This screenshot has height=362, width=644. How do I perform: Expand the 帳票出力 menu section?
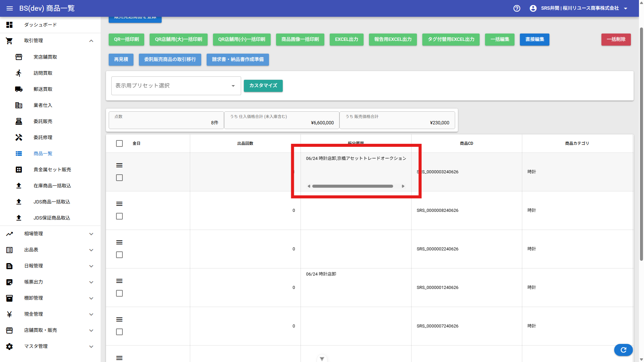[x=91, y=282]
